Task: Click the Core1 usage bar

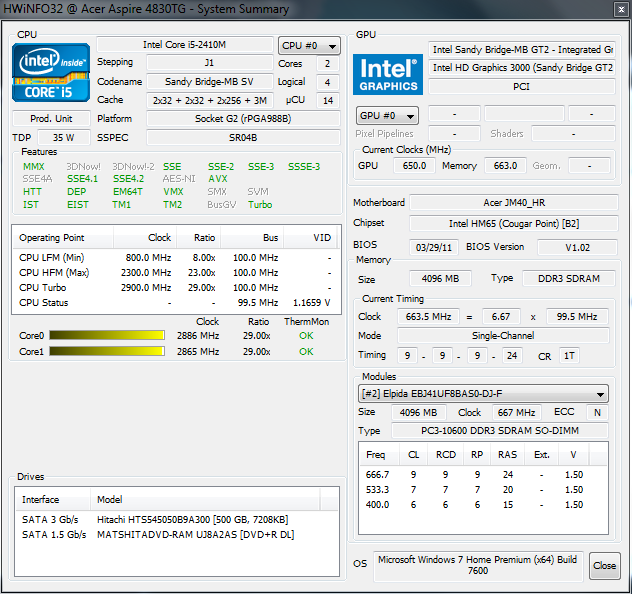Action: pos(107,351)
